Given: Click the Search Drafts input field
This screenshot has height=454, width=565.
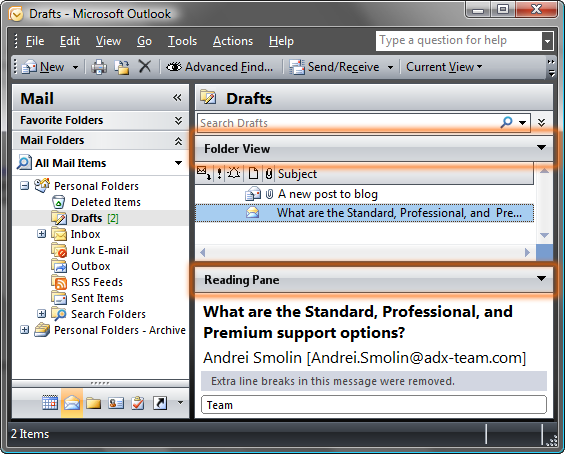Looking at the screenshot, I should [348, 123].
